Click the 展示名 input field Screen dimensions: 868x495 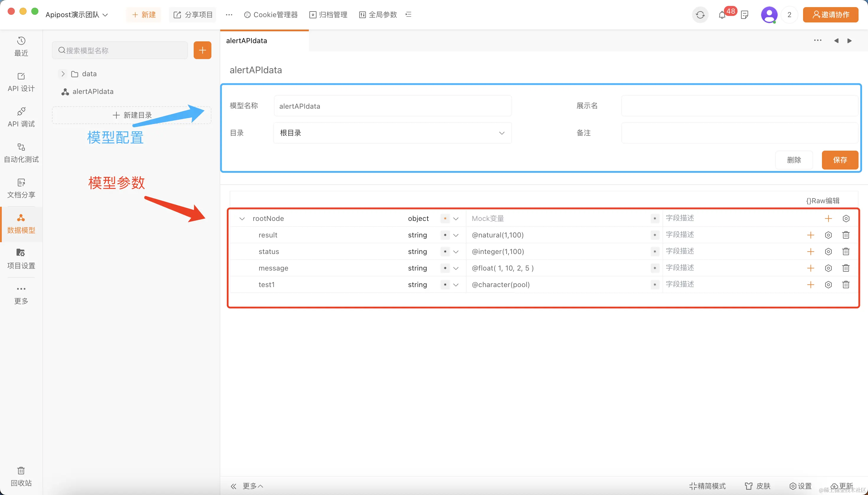tap(740, 106)
